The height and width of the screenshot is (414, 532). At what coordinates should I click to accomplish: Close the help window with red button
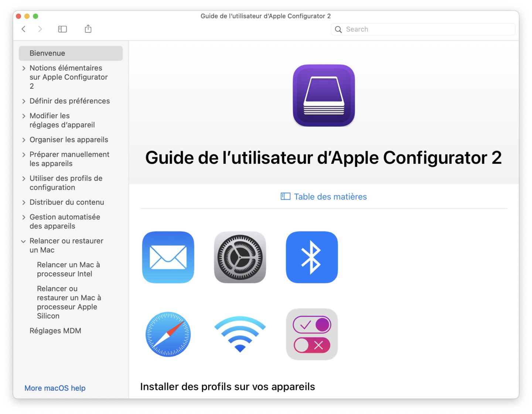(18, 16)
